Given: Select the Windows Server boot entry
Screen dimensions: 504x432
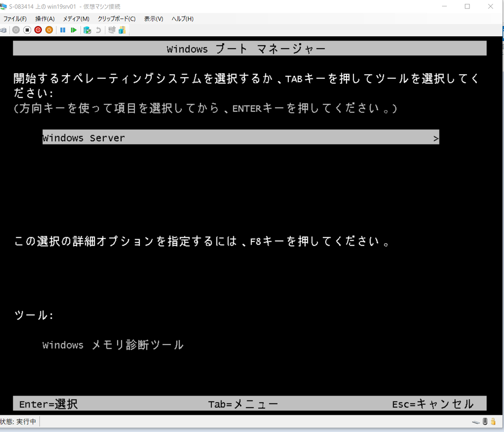Looking at the screenshot, I should point(241,137).
